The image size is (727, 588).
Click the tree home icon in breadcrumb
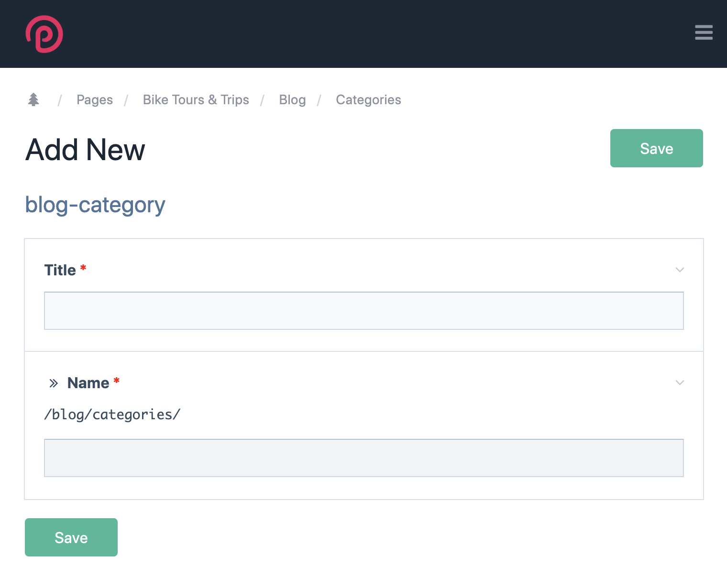tap(33, 99)
